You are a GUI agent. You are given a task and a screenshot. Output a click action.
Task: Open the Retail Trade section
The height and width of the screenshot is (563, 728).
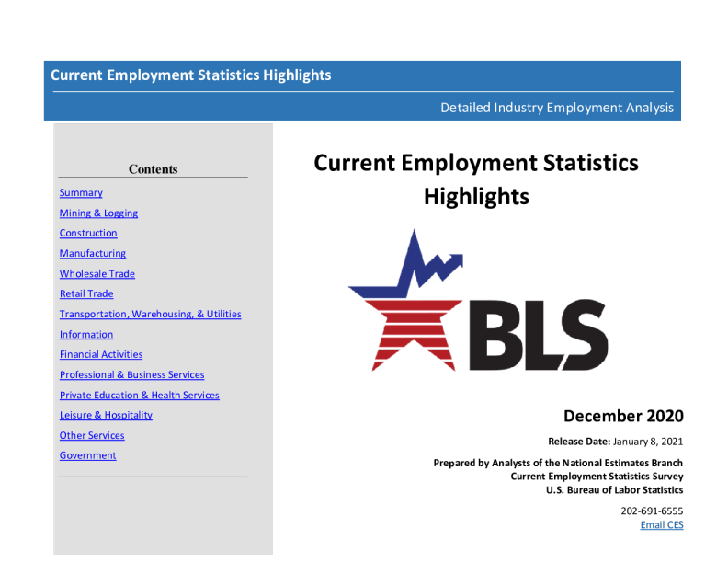pos(86,294)
